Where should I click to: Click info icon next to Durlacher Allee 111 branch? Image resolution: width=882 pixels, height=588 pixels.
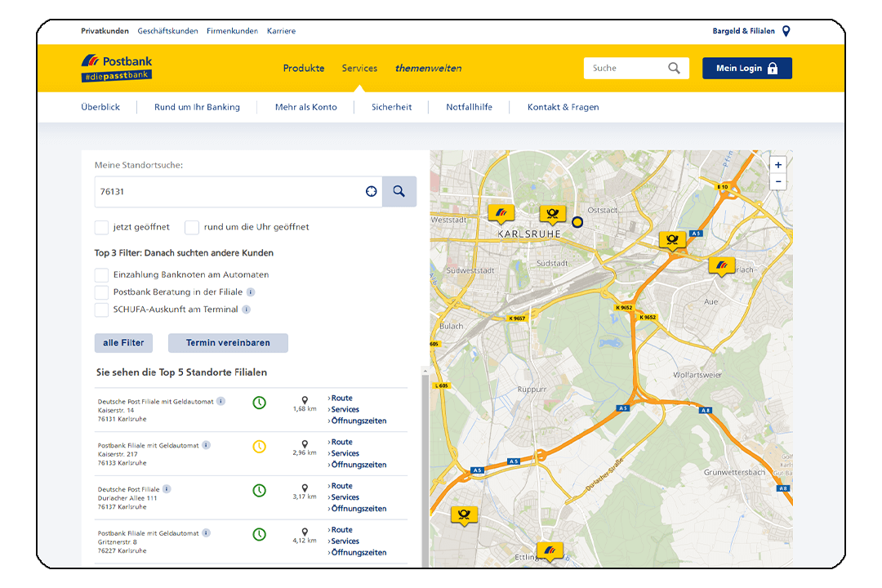167,489
